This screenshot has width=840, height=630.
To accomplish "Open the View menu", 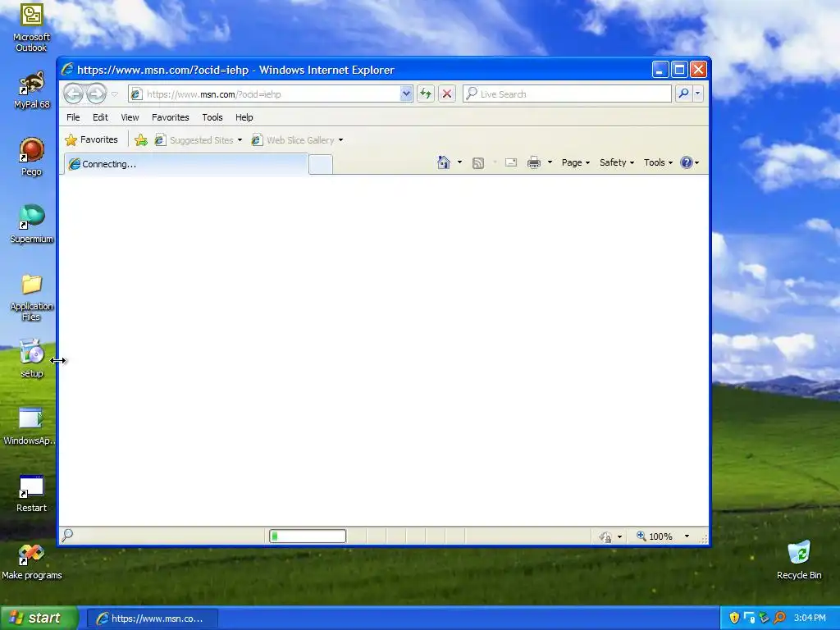I will (x=130, y=117).
